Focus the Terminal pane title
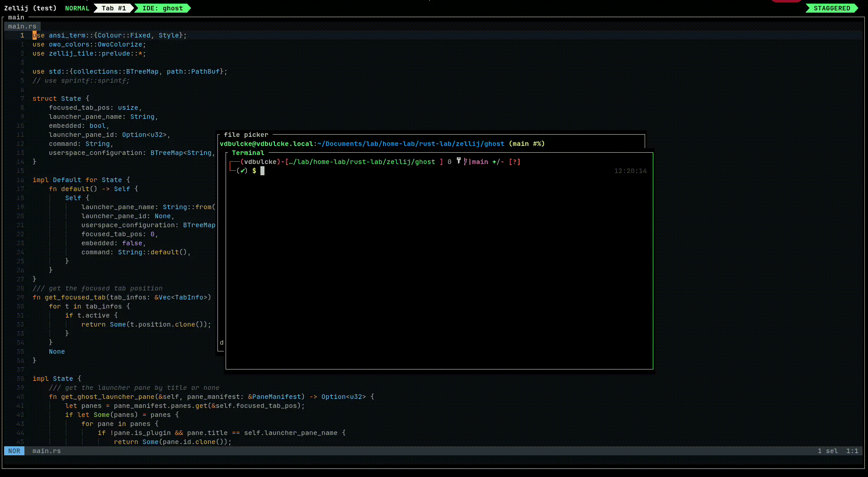 [248, 153]
